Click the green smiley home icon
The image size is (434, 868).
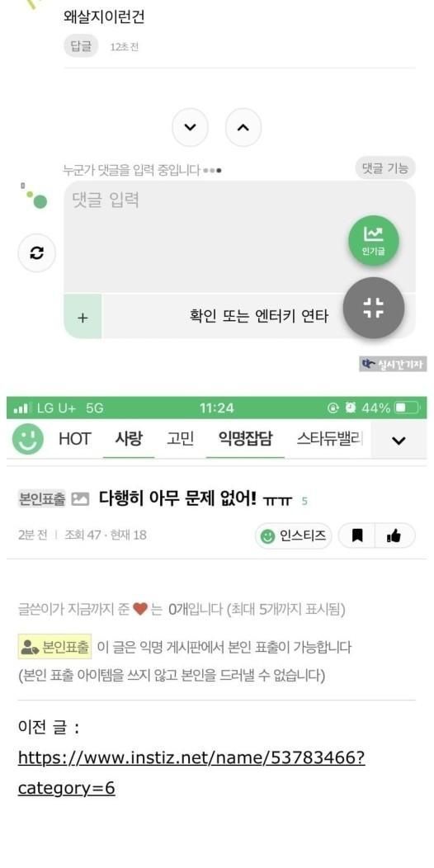[x=28, y=440]
